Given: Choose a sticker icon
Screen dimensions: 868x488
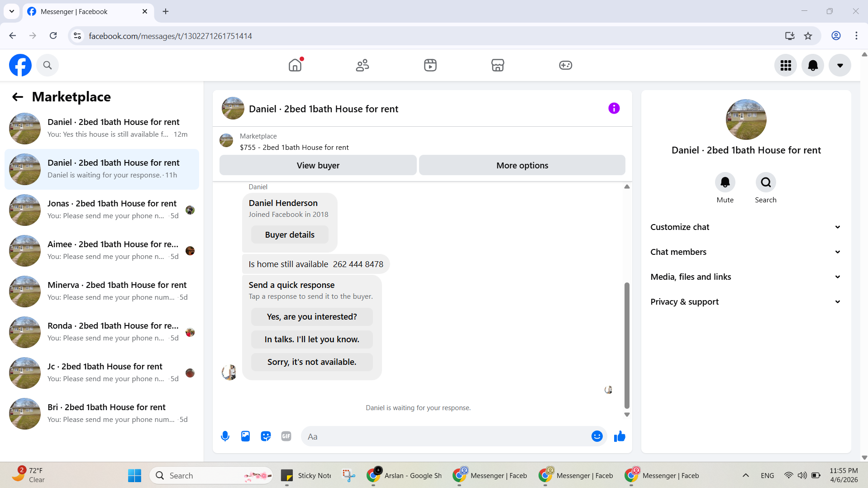Looking at the screenshot, I should click(266, 436).
